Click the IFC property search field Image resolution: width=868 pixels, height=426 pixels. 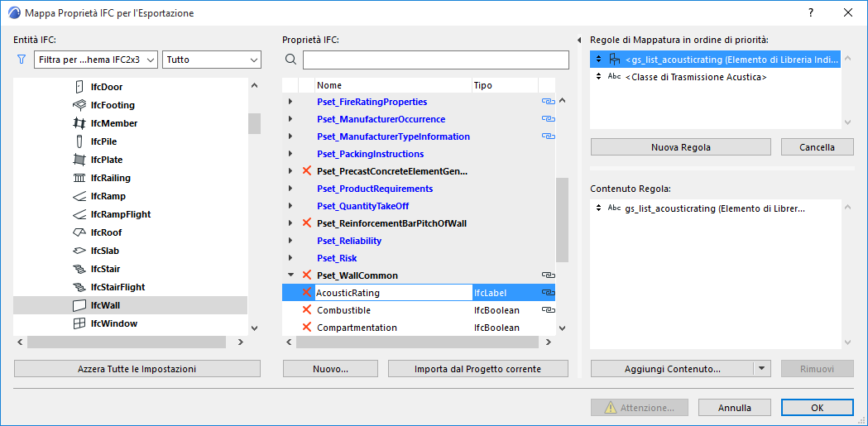click(435, 60)
